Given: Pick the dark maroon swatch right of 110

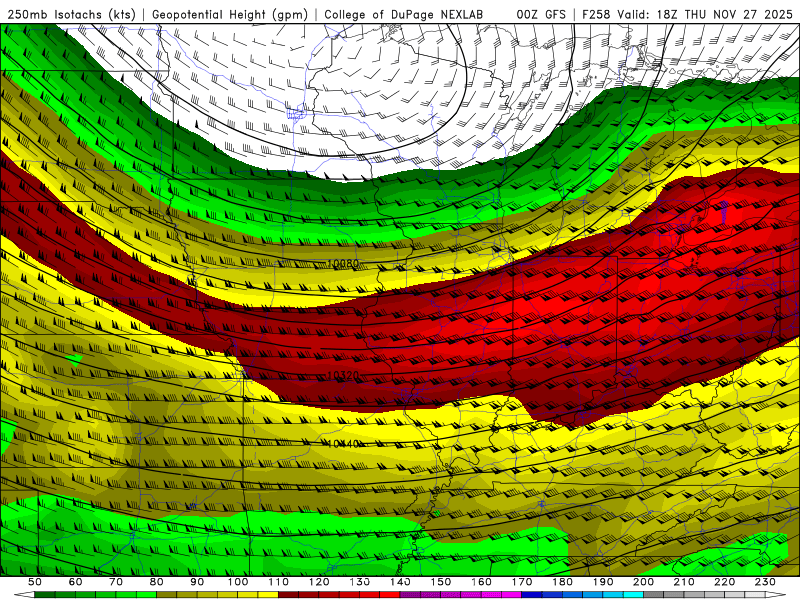Looking at the screenshot, I should [x=289, y=595].
